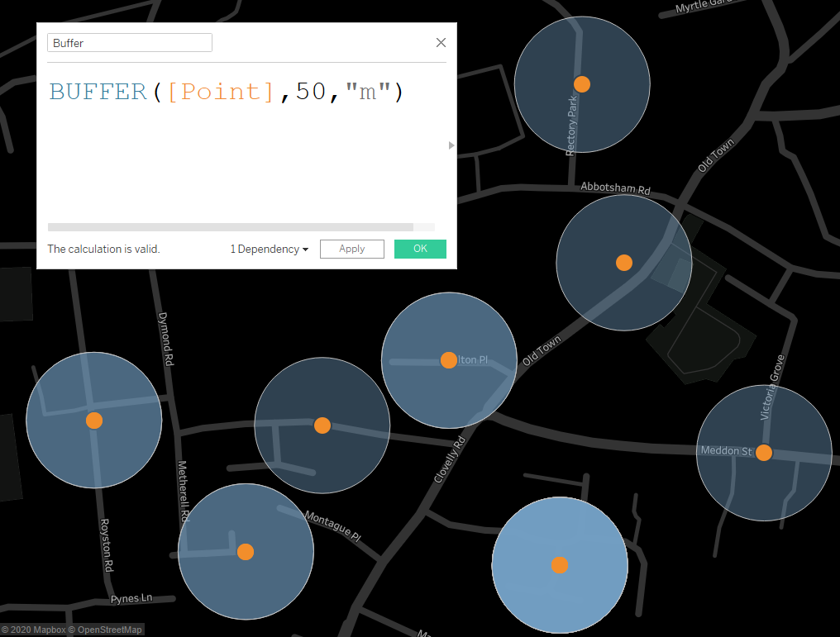
Task: Close the Buffer calculation editor
Action: pos(441,43)
